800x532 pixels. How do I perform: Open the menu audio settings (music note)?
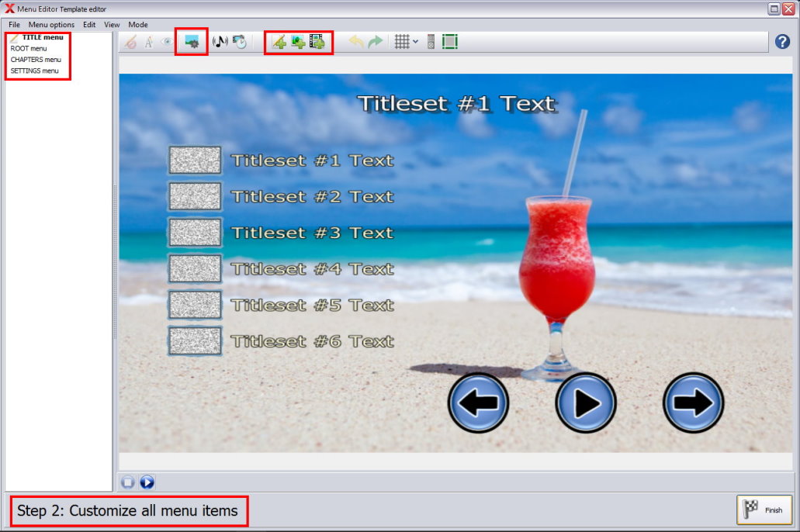220,42
